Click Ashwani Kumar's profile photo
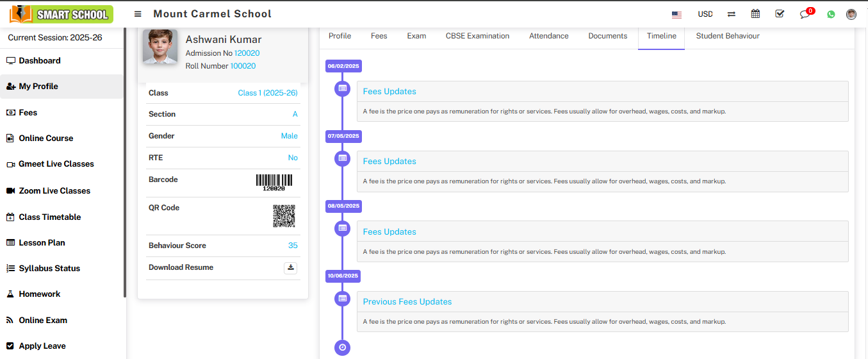Screen dimensions: 868x359 160,47
